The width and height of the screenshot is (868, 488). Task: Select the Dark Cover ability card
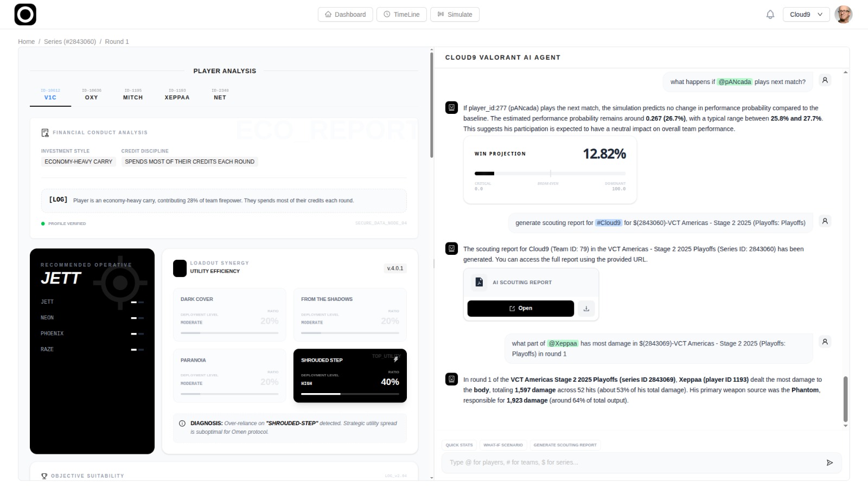pyautogui.click(x=229, y=314)
